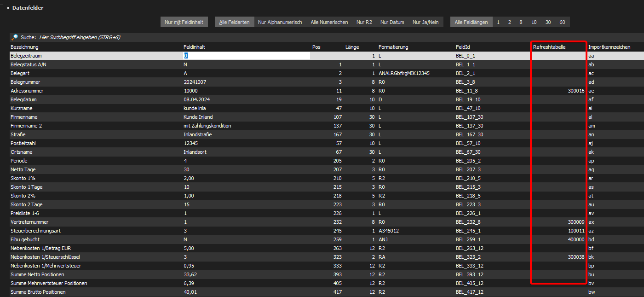Filter by Nur R2 field type

(x=364, y=22)
